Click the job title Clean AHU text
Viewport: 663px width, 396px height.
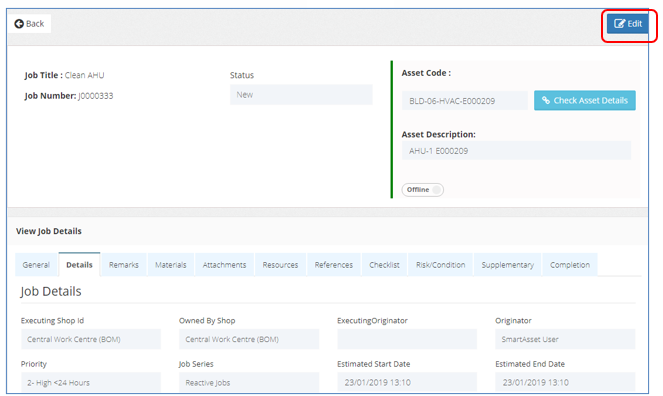coord(85,75)
